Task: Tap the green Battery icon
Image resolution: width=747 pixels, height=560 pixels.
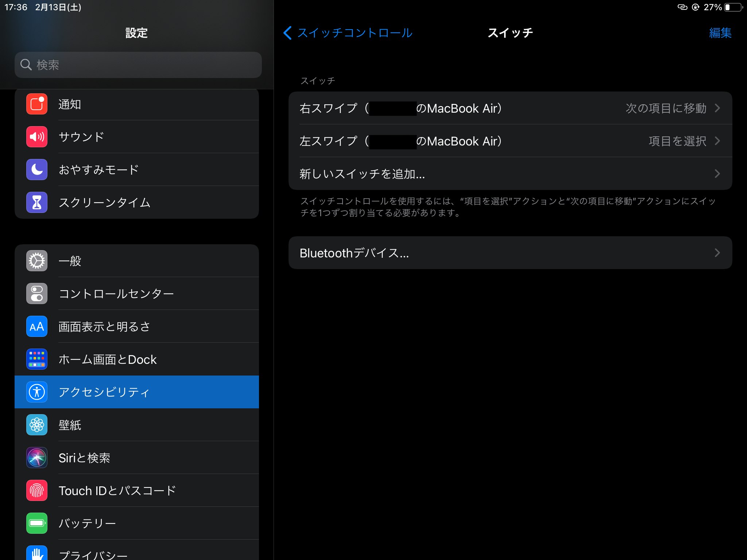Action: (x=37, y=523)
